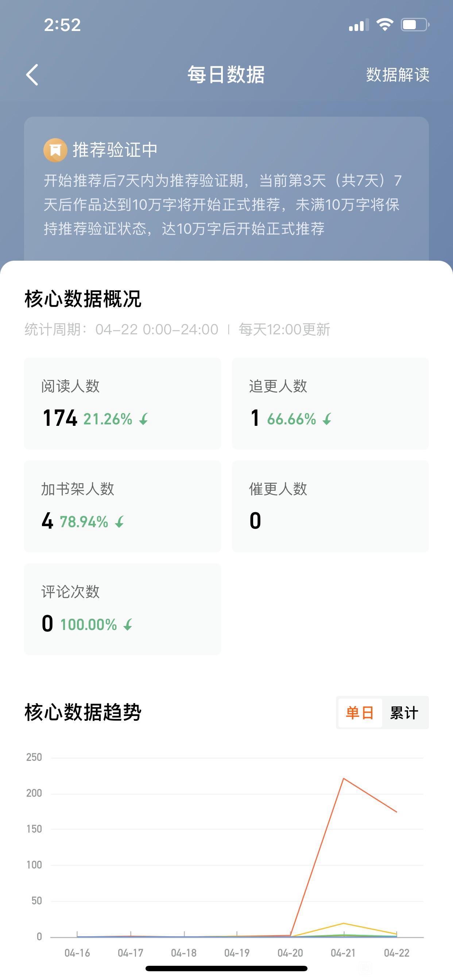Tap the 04-16 date label on chart axis
Viewport: 453px width, 980px height.
(x=77, y=953)
